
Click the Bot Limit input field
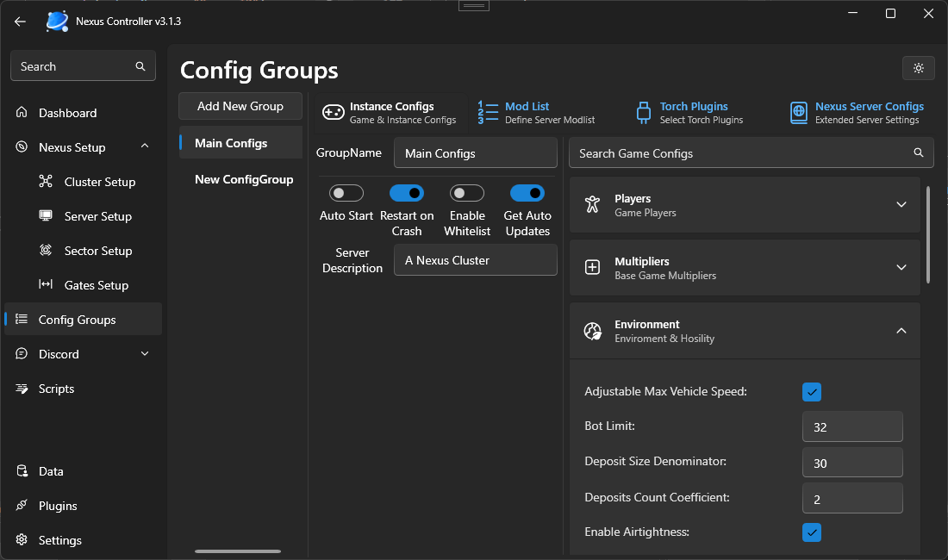tap(851, 426)
